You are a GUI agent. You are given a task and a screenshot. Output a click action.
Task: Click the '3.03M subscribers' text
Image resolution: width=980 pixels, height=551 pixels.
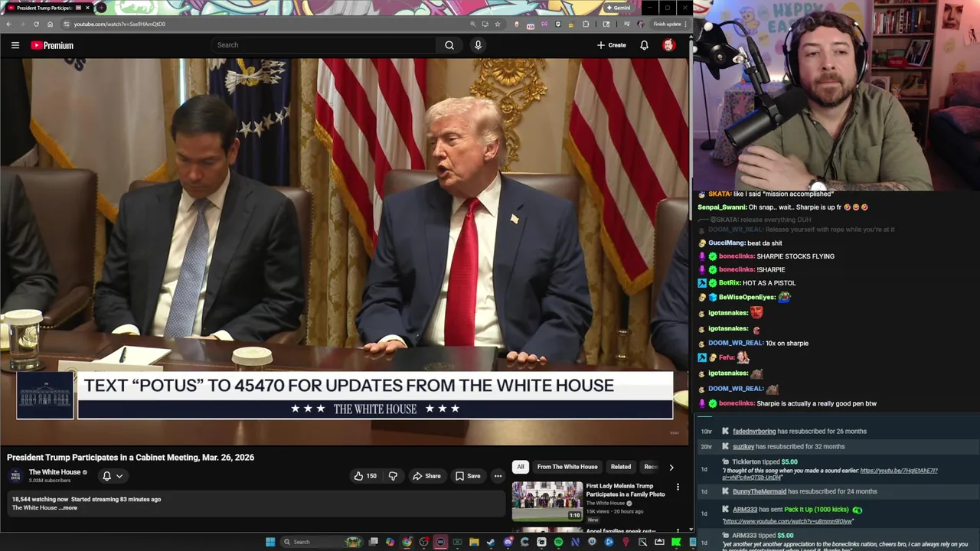[x=50, y=481]
